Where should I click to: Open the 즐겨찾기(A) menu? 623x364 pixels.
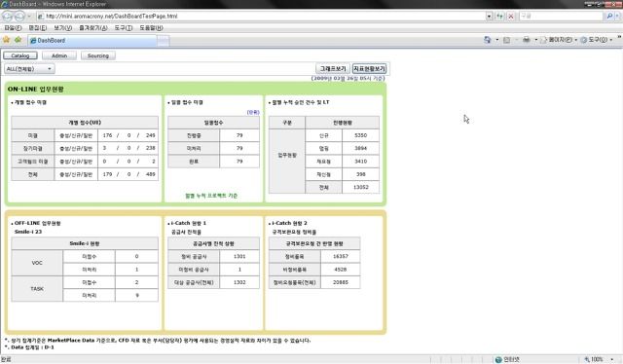click(x=93, y=28)
